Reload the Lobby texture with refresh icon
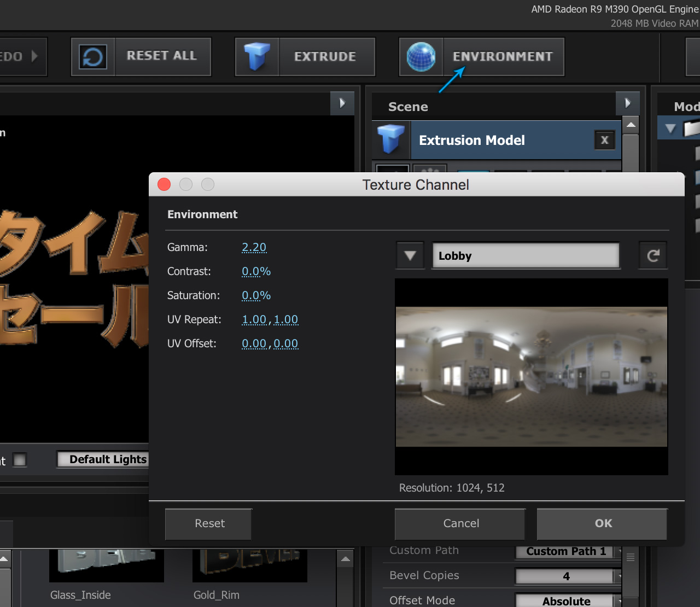 pyautogui.click(x=653, y=255)
